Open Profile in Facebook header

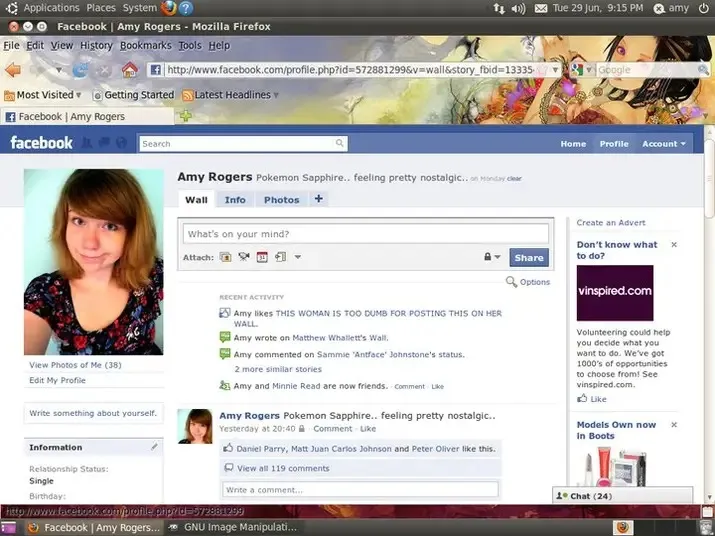614,144
